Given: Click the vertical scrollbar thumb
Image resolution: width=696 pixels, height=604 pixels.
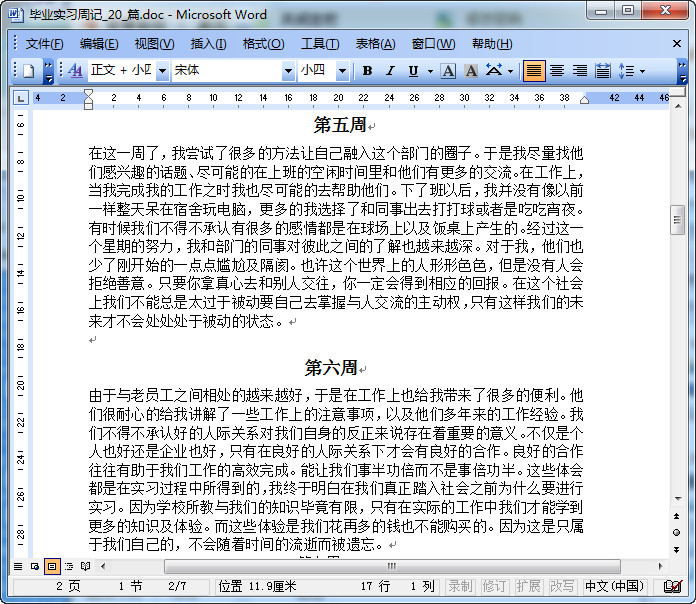Looking at the screenshot, I should coord(677,220).
